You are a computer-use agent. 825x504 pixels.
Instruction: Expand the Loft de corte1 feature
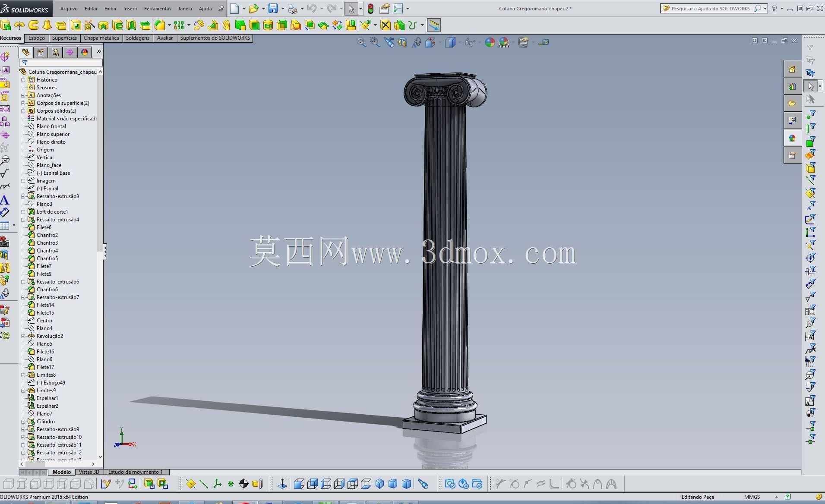[23, 212]
